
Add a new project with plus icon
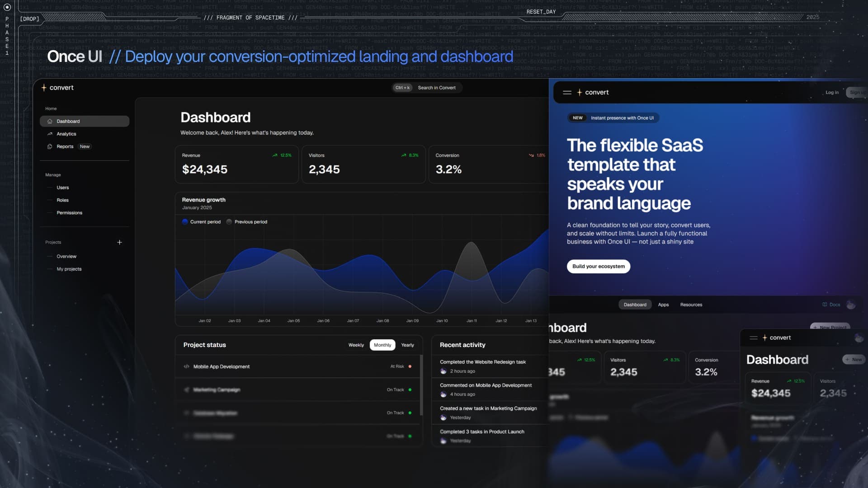click(x=119, y=242)
